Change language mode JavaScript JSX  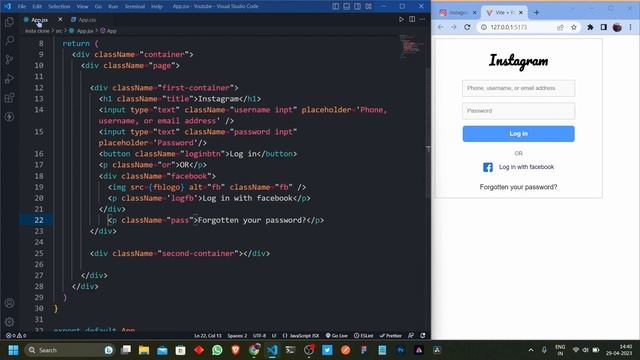coord(301,336)
